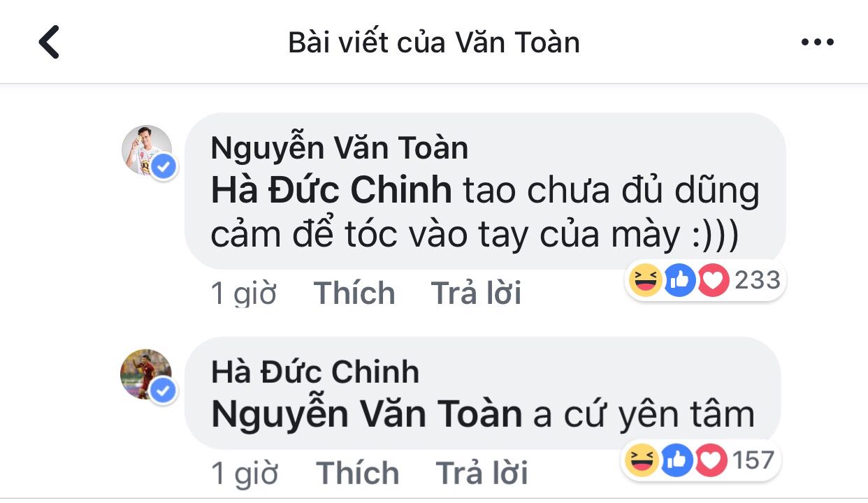868x503 pixels.
Task: Open the Nguyễn Văn Toàn commenter name link
Action: tap(339, 148)
